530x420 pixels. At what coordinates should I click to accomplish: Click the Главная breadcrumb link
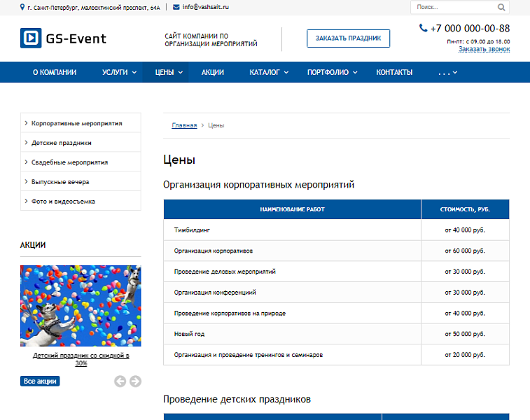pos(184,125)
